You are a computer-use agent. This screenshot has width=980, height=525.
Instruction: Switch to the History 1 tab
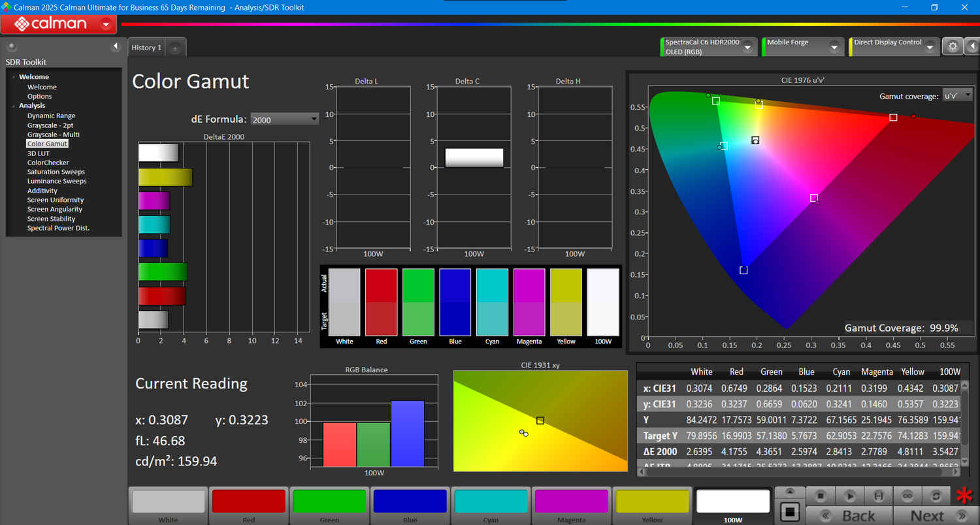click(146, 48)
